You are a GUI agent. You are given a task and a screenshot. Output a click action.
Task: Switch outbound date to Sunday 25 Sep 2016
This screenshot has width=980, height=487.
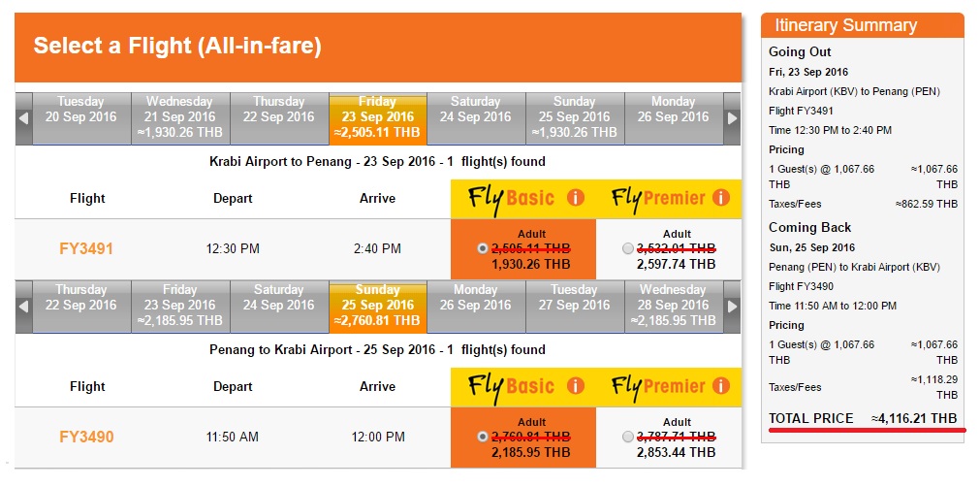click(x=574, y=117)
